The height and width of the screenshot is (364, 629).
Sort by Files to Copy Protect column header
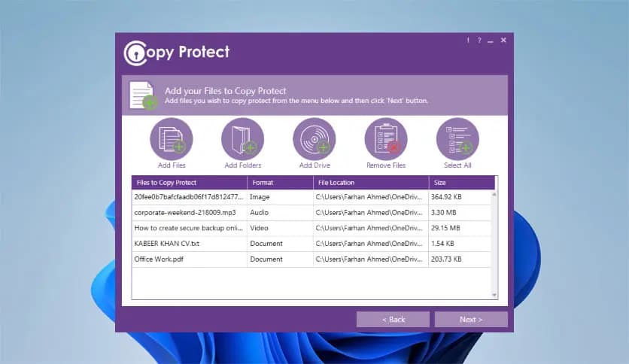click(x=190, y=183)
